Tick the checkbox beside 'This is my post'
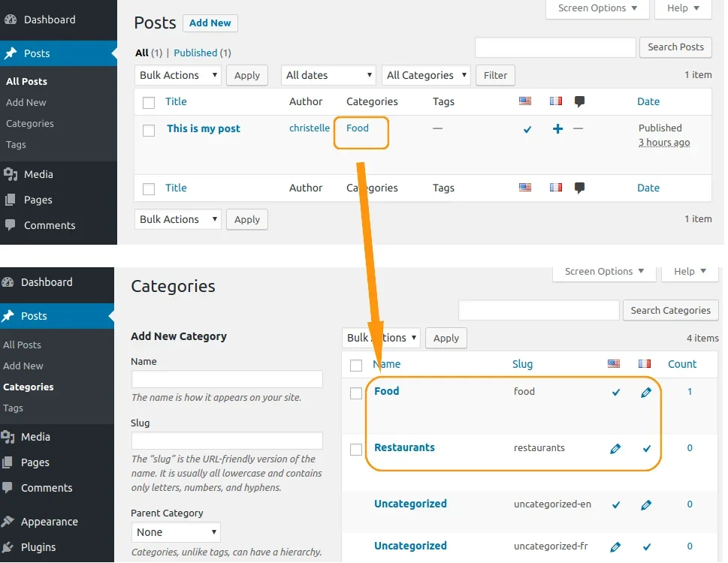Image resolution: width=728 pixels, height=563 pixels. click(x=149, y=130)
